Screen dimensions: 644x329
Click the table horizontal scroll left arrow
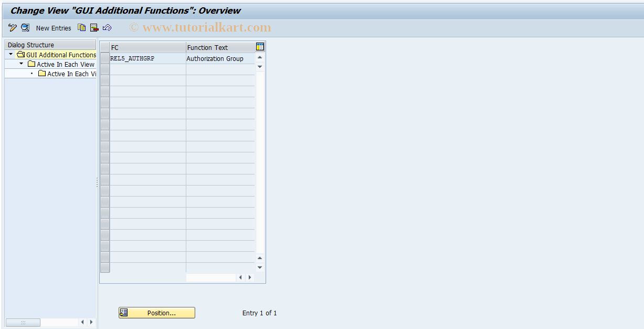(x=240, y=277)
